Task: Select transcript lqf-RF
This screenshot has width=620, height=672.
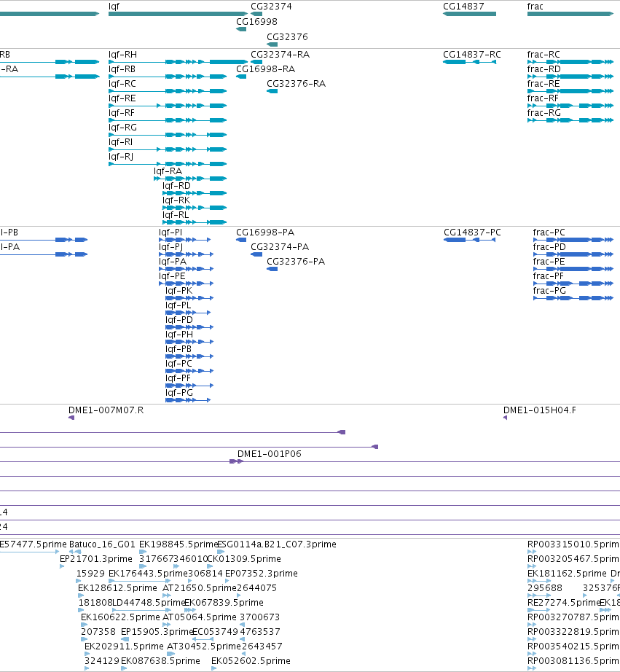Action: [x=121, y=113]
